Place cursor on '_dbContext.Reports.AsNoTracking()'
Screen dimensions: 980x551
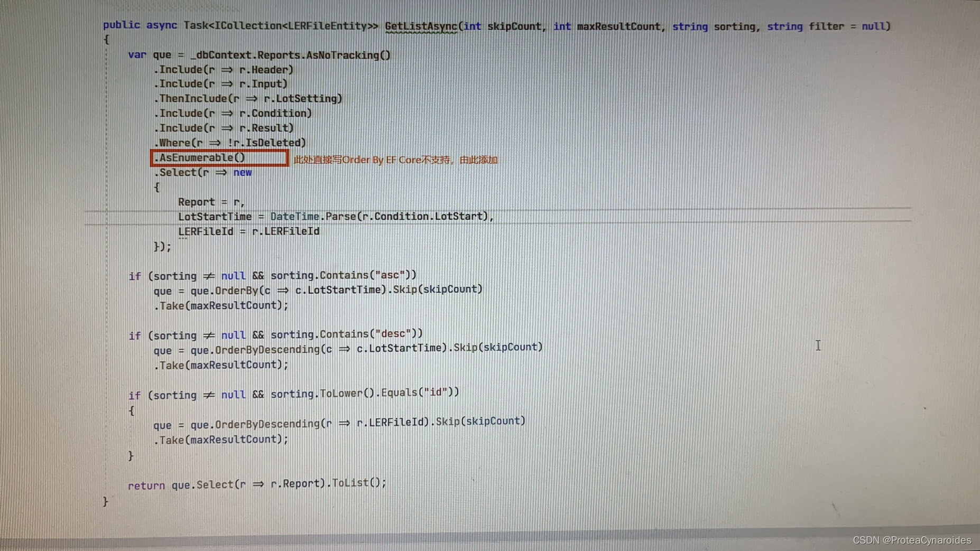[x=291, y=55]
